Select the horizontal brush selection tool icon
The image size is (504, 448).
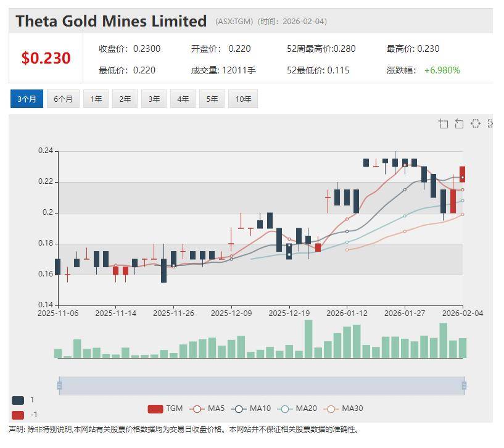coord(475,123)
